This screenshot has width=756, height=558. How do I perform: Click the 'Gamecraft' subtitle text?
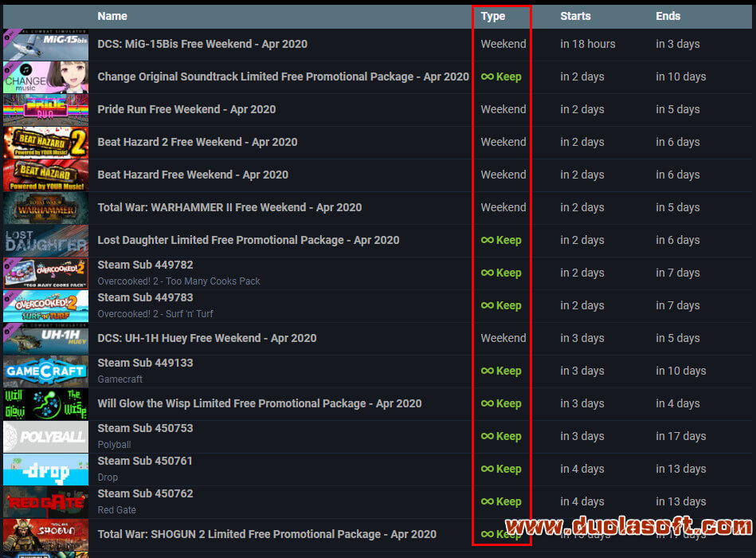(119, 379)
